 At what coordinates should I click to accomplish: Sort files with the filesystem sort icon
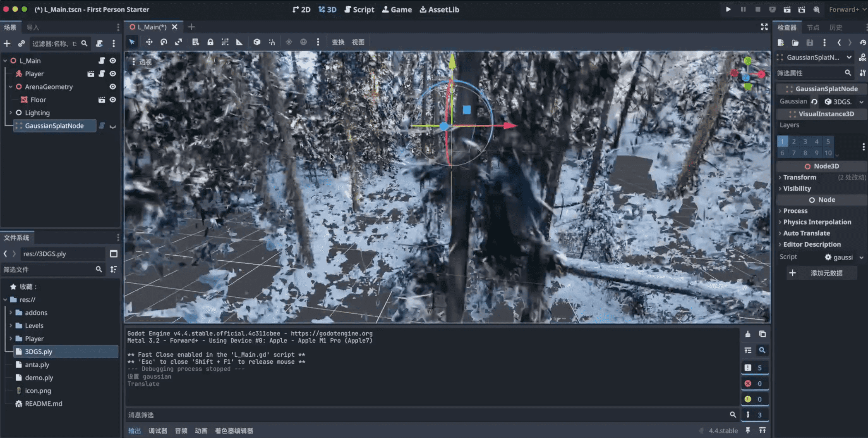[x=114, y=269]
